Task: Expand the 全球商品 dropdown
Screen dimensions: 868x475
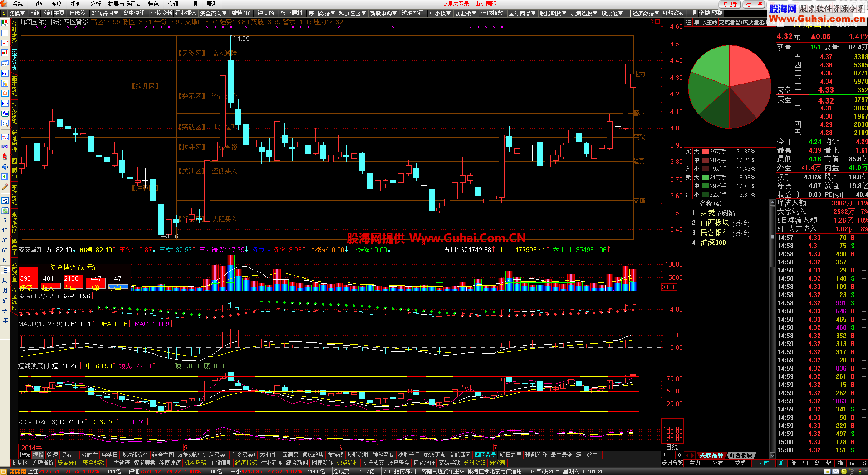Action: tap(522, 14)
